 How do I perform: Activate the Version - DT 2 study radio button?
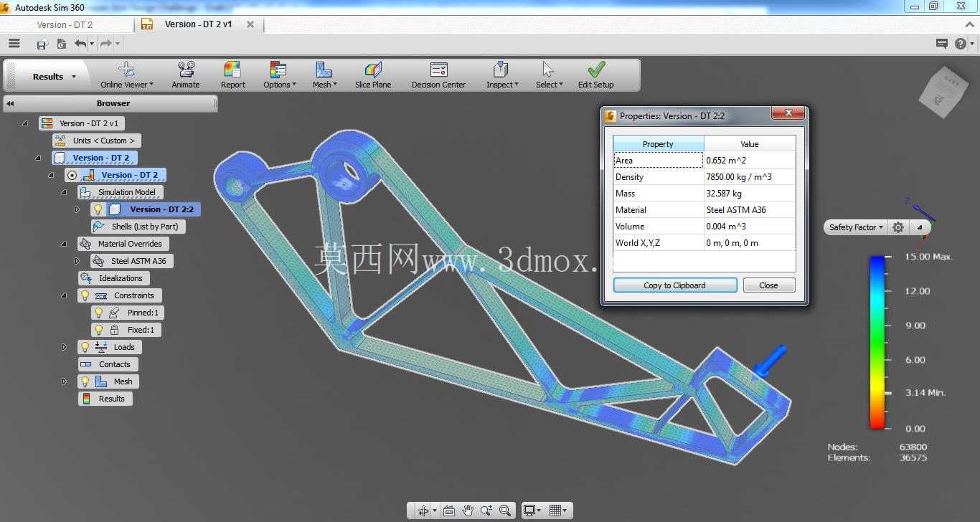(72, 175)
